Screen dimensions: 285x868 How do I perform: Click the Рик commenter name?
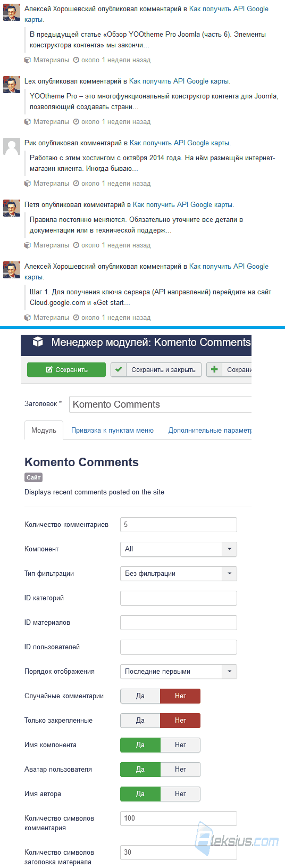tap(31, 143)
